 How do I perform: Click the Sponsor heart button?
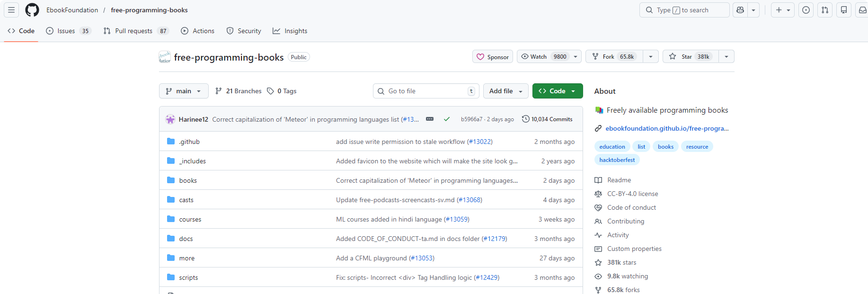tap(493, 57)
